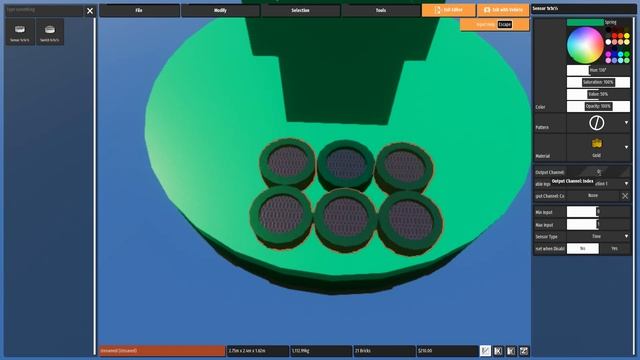Select the Sensor 1x1x1s brick thumbnail
The width and height of the screenshot is (640, 360).
pos(20,32)
